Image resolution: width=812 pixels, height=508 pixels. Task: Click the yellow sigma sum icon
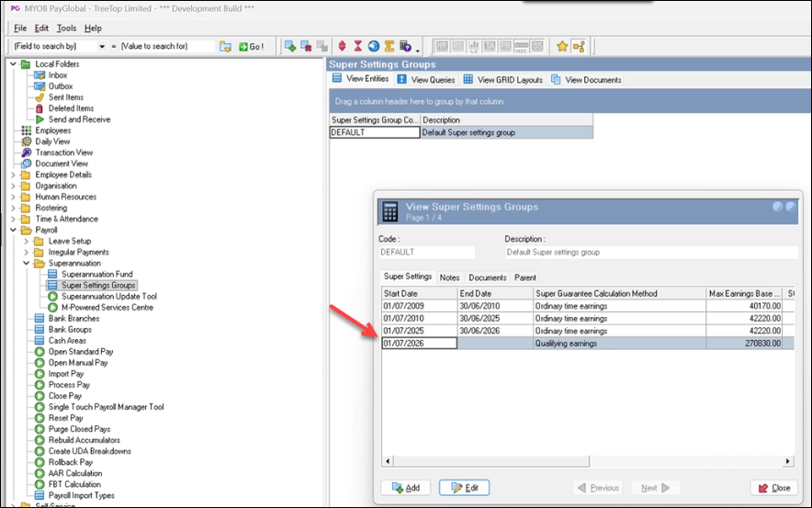389,46
